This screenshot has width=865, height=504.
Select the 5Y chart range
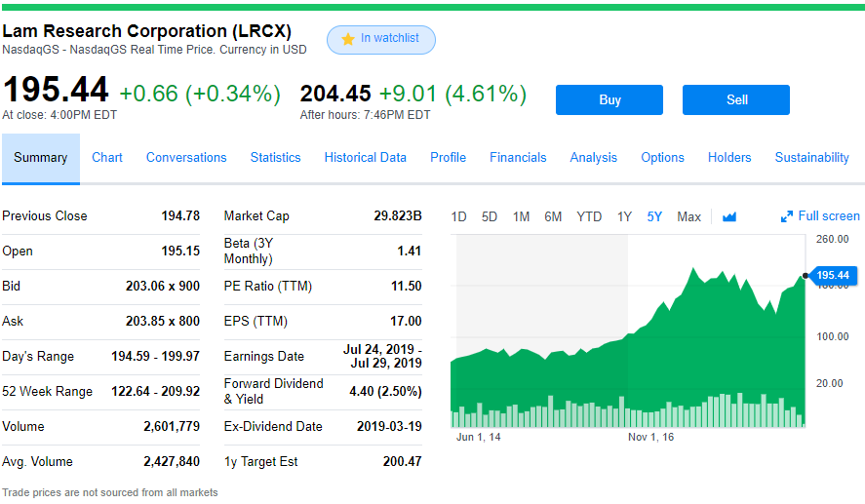pos(654,216)
